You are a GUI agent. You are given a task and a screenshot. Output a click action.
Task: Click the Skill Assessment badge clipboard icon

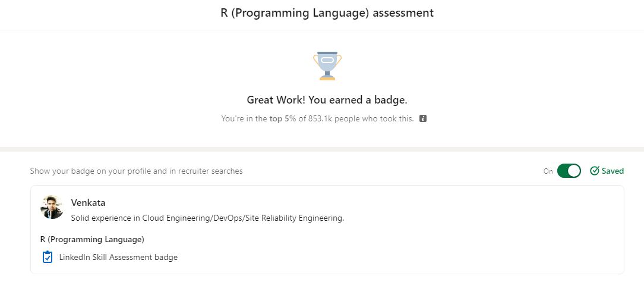(48, 257)
